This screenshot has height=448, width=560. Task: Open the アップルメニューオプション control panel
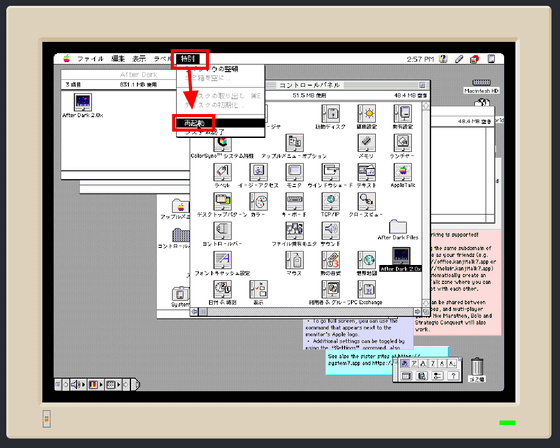click(x=294, y=143)
